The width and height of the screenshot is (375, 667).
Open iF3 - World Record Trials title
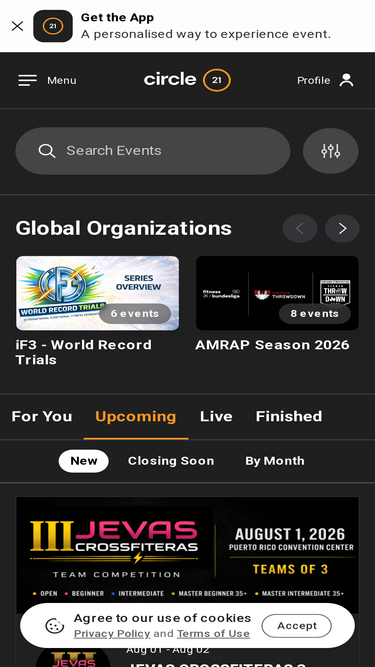(x=83, y=352)
